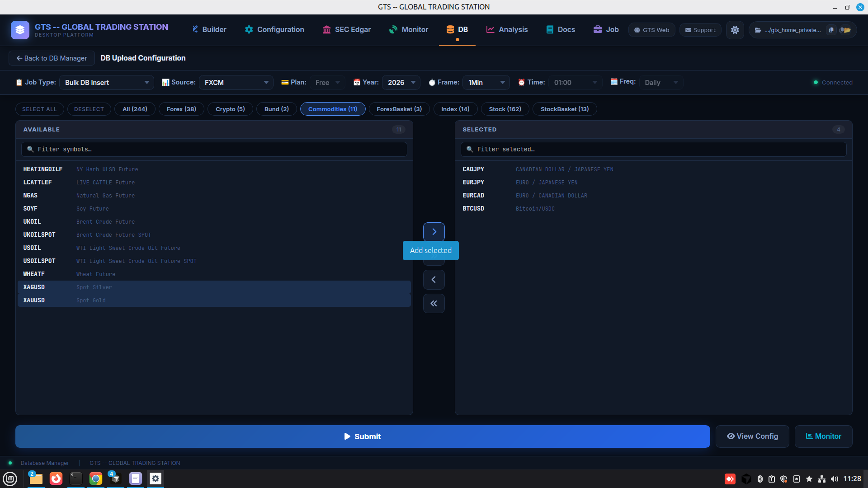Click the Submit button
The image size is (868, 488).
(x=363, y=436)
